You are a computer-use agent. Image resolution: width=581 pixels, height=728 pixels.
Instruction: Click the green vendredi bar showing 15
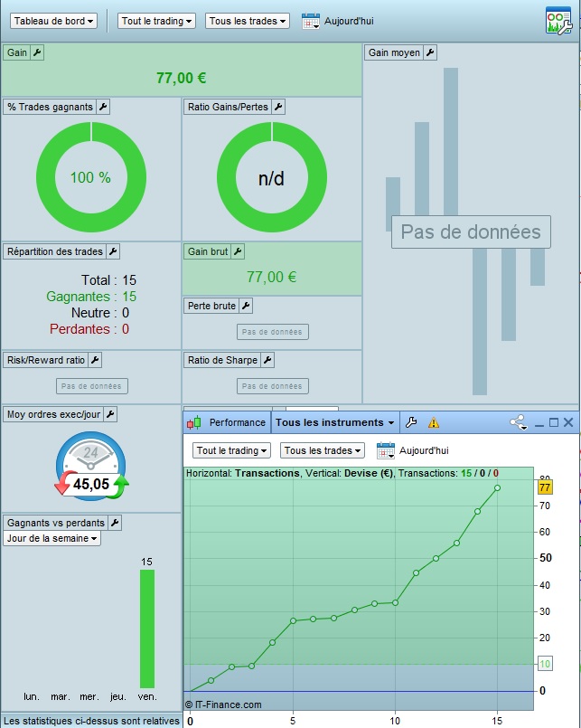[147, 629]
